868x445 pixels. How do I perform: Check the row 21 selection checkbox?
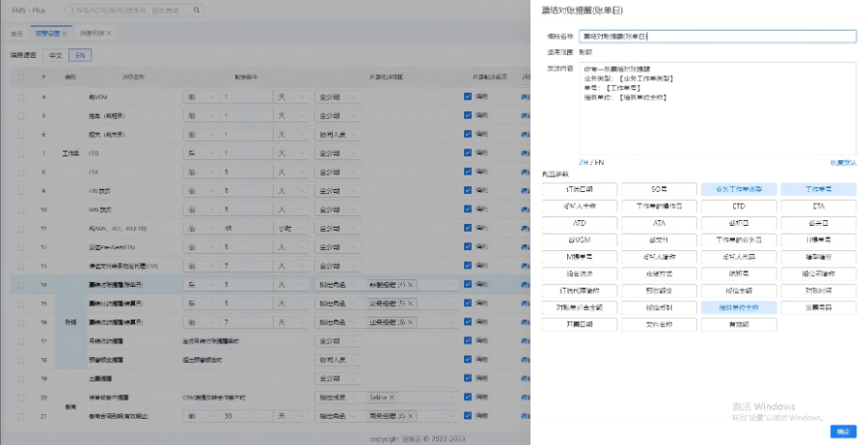click(21, 415)
